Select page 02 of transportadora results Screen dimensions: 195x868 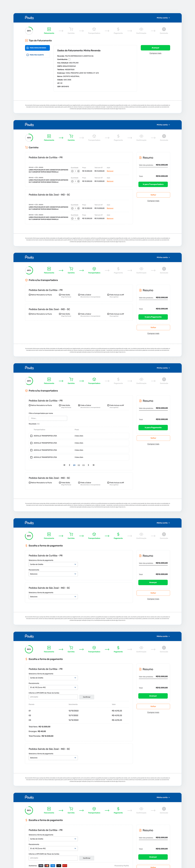pos(79,465)
